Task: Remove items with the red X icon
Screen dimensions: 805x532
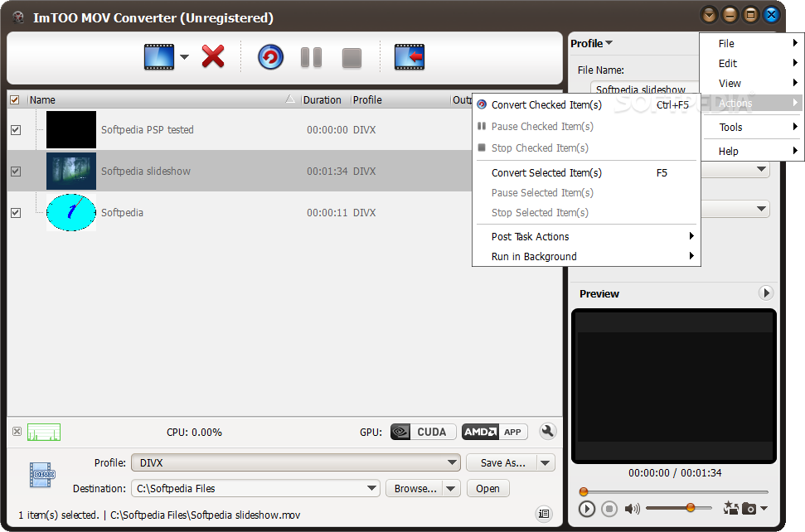Action: tap(213, 56)
